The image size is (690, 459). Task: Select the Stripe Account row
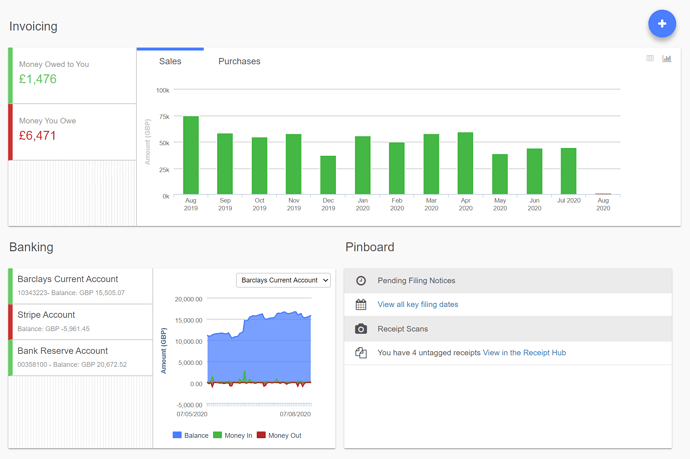[x=81, y=321]
